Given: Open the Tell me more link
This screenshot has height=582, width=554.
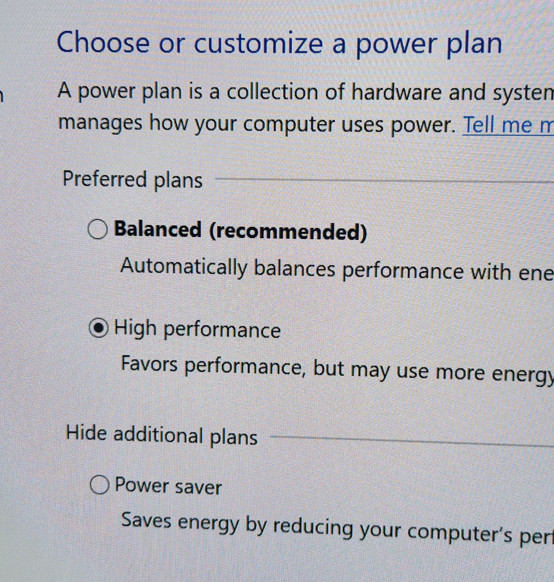Looking at the screenshot, I should coord(508,125).
